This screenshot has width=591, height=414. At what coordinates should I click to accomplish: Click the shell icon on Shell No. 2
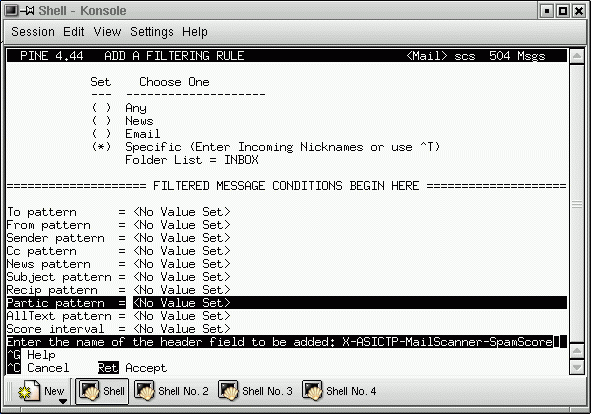[145, 391]
